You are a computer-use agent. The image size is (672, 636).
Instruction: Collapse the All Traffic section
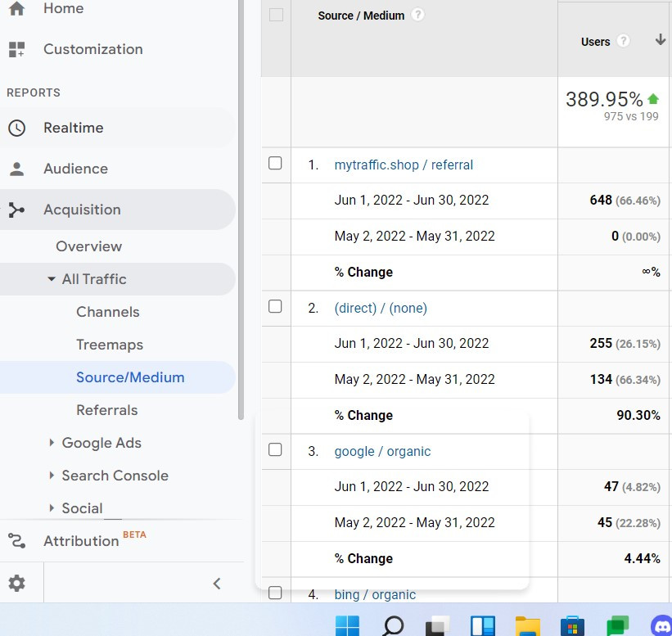pos(52,279)
